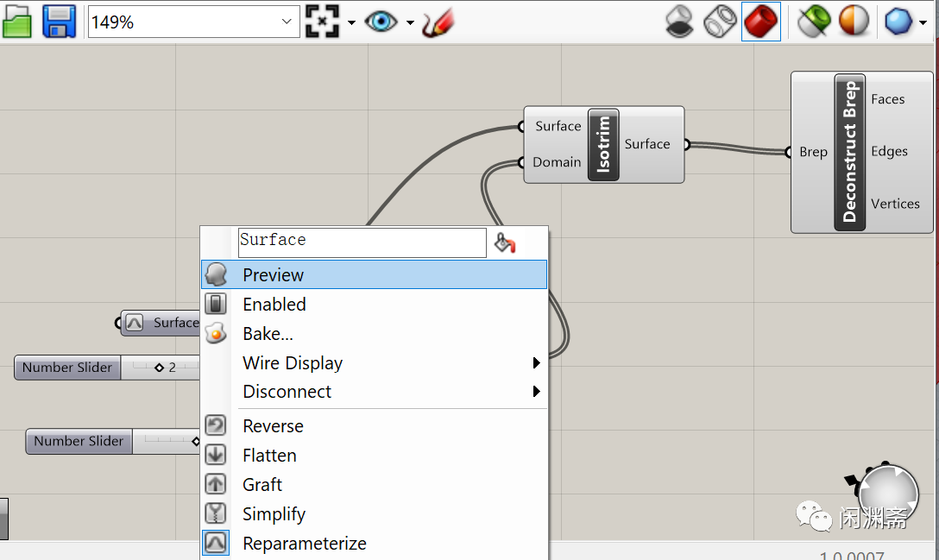Select the Number Slider whose value is cut off

click(x=79, y=442)
